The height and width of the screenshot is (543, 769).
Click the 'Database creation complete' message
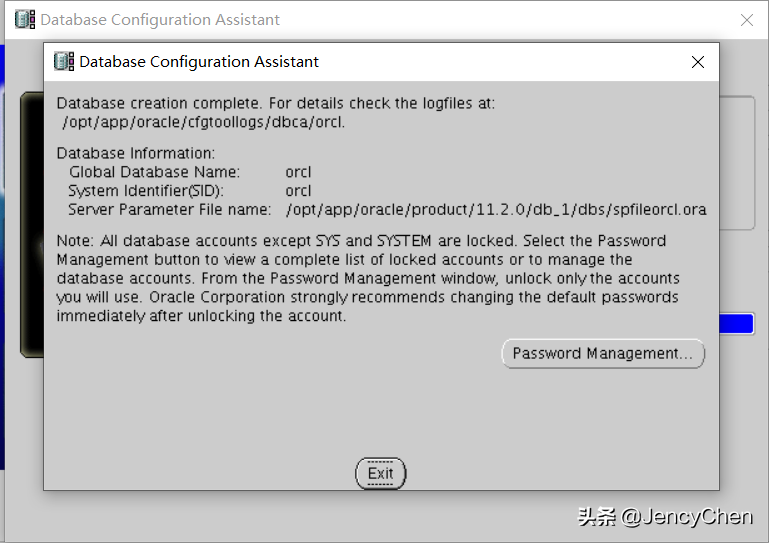click(275, 103)
